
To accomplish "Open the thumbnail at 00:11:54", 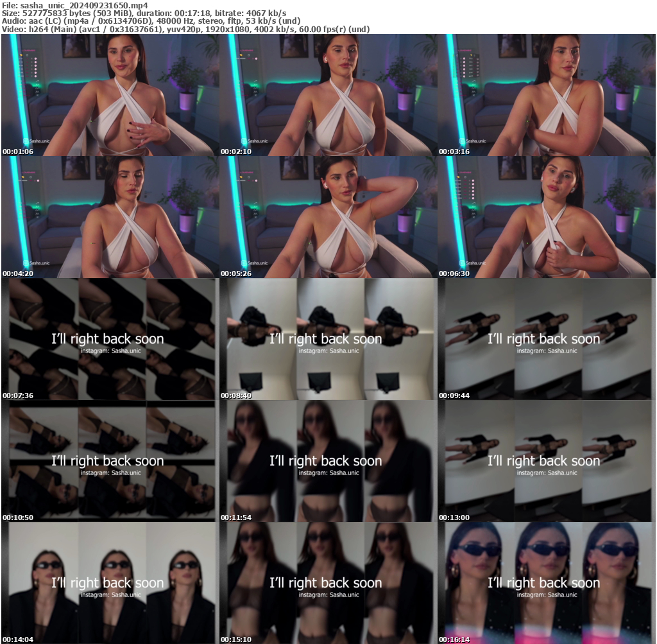I will (327, 461).
